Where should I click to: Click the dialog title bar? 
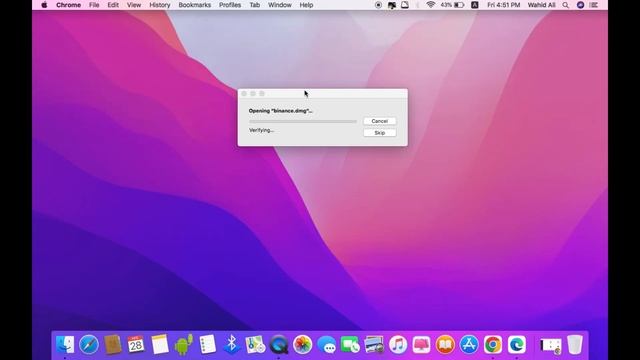click(322, 93)
